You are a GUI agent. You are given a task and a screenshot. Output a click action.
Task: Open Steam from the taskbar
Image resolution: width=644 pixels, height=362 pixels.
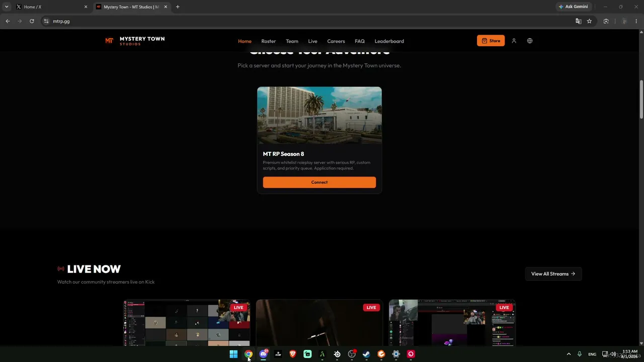point(366,354)
